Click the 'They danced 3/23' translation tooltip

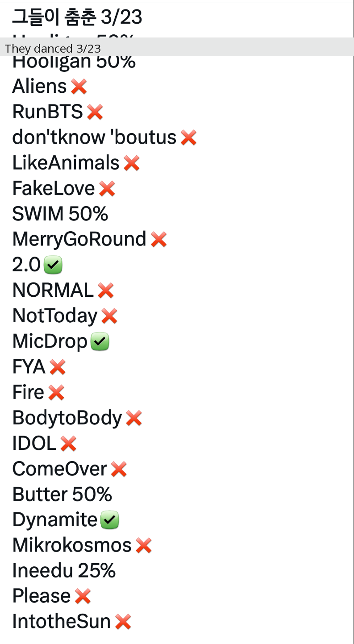(x=53, y=48)
